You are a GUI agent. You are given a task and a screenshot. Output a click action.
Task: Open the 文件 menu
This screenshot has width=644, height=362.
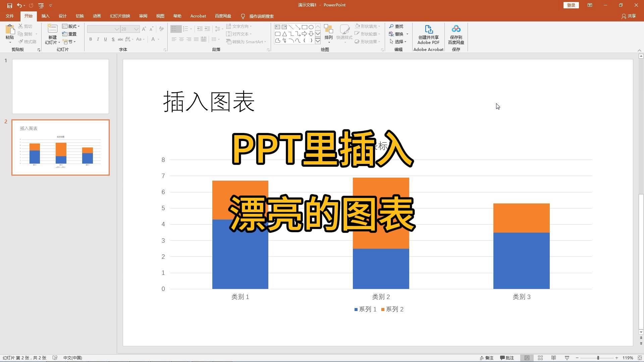click(x=10, y=16)
